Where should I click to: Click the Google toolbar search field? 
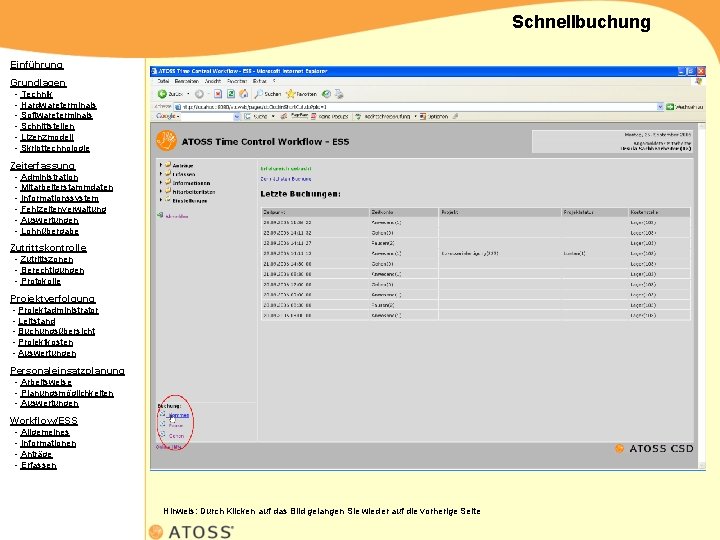click(x=208, y=117)
